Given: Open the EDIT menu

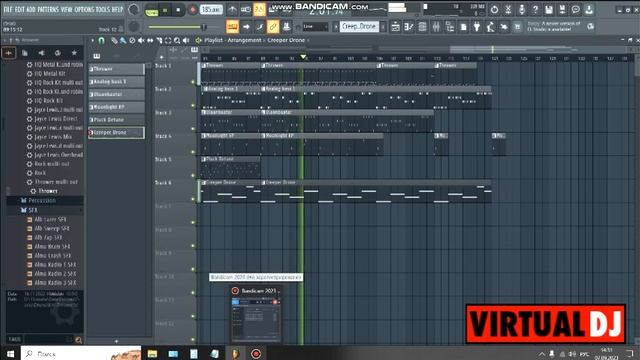Looking at the screenshot, I should click(20, 9).
